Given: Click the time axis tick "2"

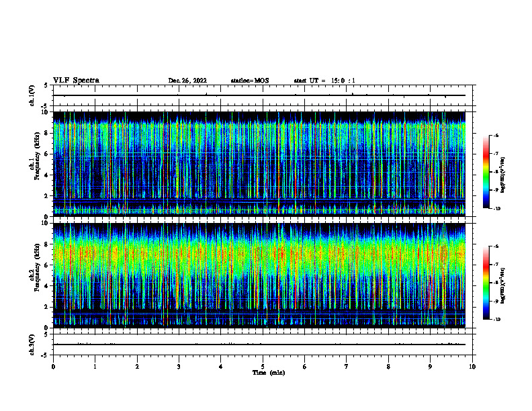Looking at the screenshot, I should pos(137,367).
